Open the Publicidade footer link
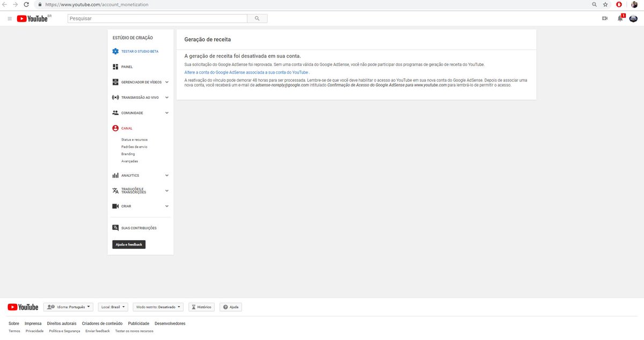644x340 pixels. tap(138, 323)
